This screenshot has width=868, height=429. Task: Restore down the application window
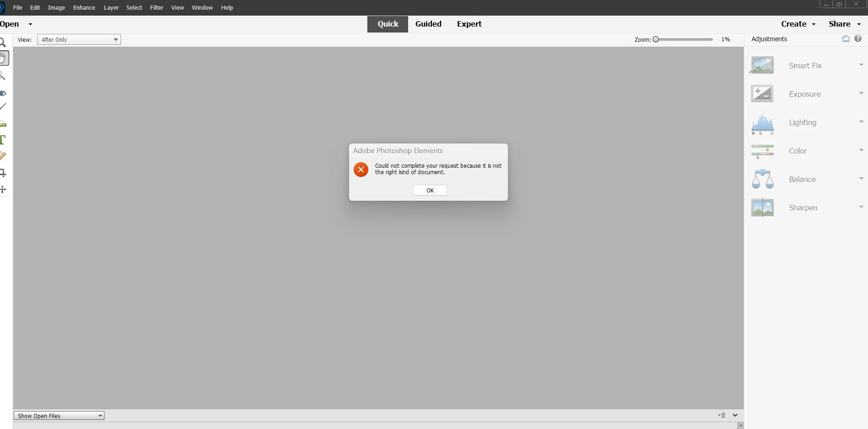(839, 4)
